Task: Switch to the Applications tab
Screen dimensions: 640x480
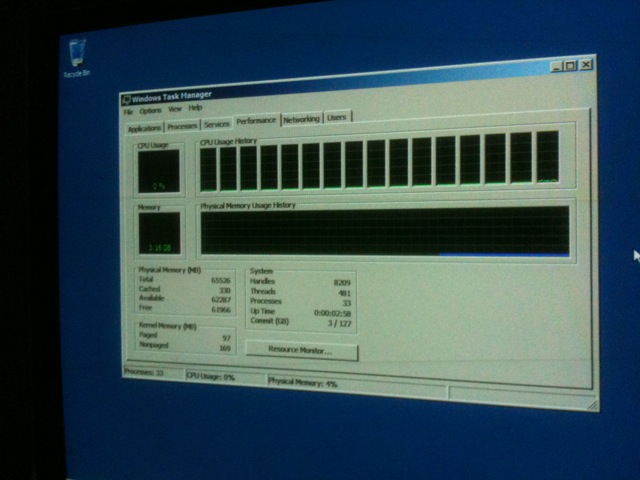Action: (x=144, y=129)
